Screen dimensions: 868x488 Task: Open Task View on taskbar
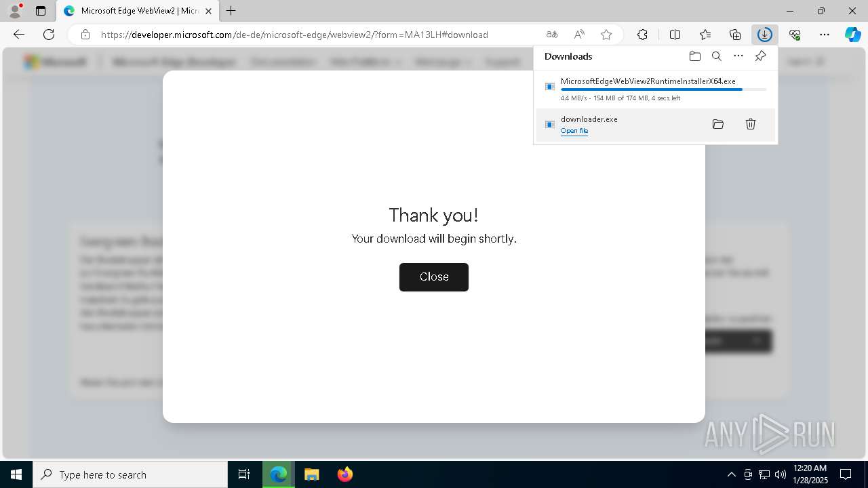tap(244, 474)
